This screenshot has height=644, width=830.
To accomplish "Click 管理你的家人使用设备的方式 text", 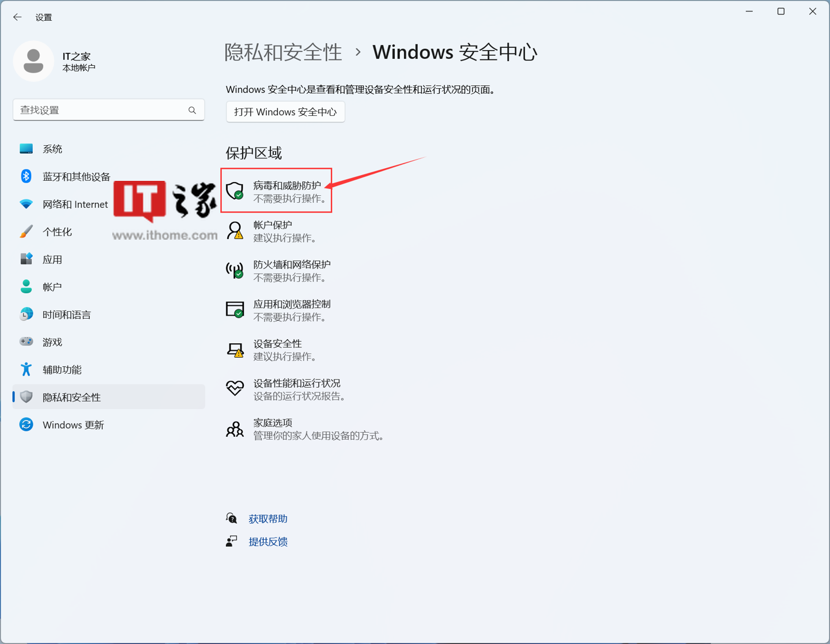I will click(319, 436).
